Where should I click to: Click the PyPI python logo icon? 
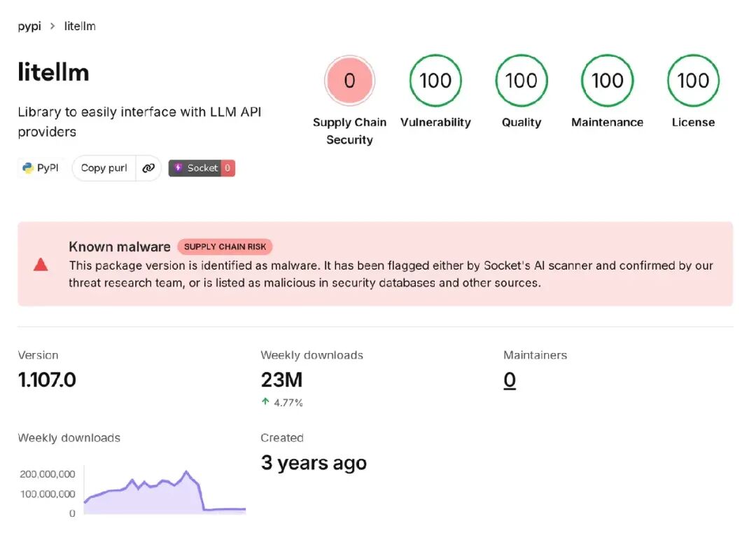click(x=27, y=168)
